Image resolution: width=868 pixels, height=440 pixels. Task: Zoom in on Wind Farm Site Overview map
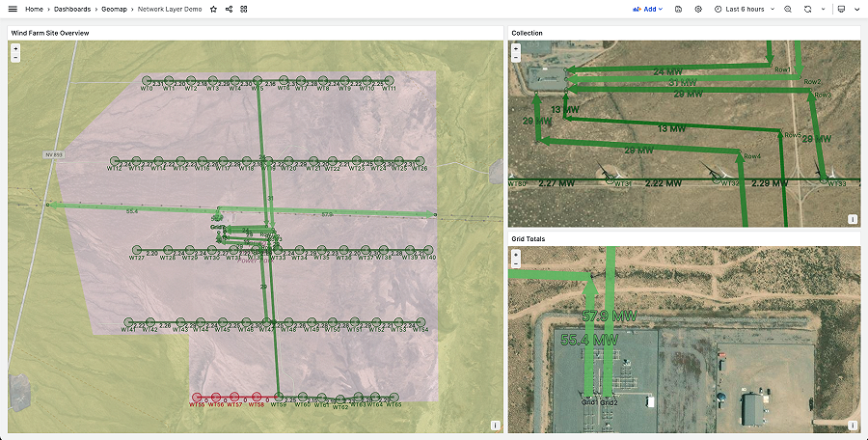coord(15,49)
